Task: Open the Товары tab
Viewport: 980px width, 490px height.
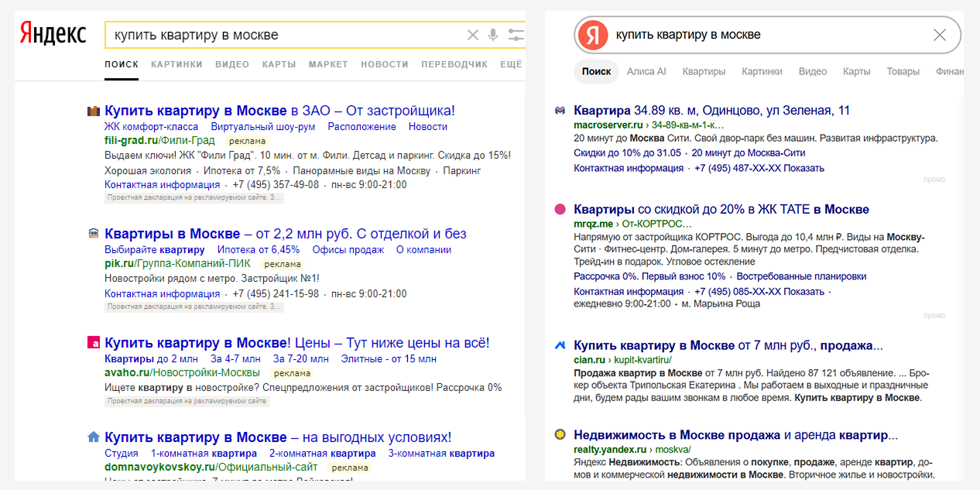Action: point(903,71)
